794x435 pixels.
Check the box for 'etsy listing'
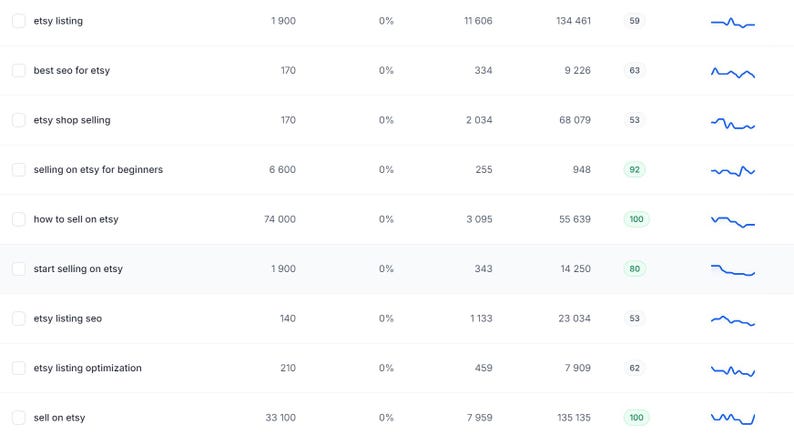19,21
